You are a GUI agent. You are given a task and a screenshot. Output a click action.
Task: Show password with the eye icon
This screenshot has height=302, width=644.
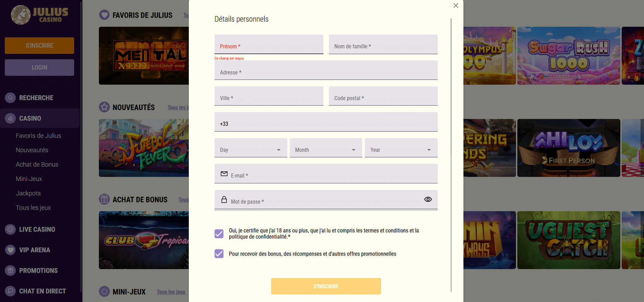[428, 200]
